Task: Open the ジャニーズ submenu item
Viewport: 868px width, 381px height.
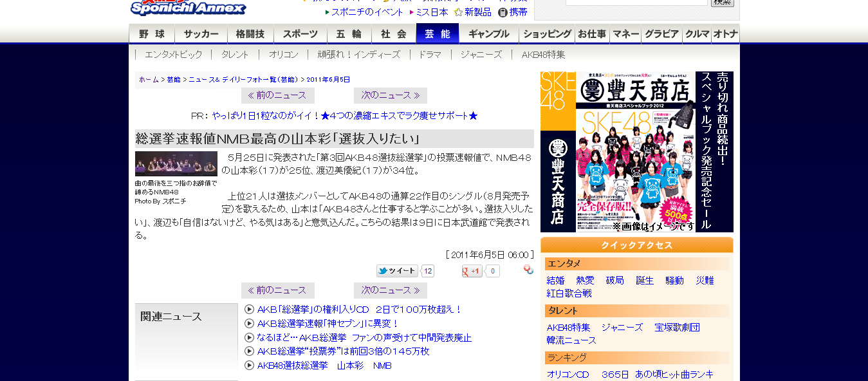Action: point(481,55)
